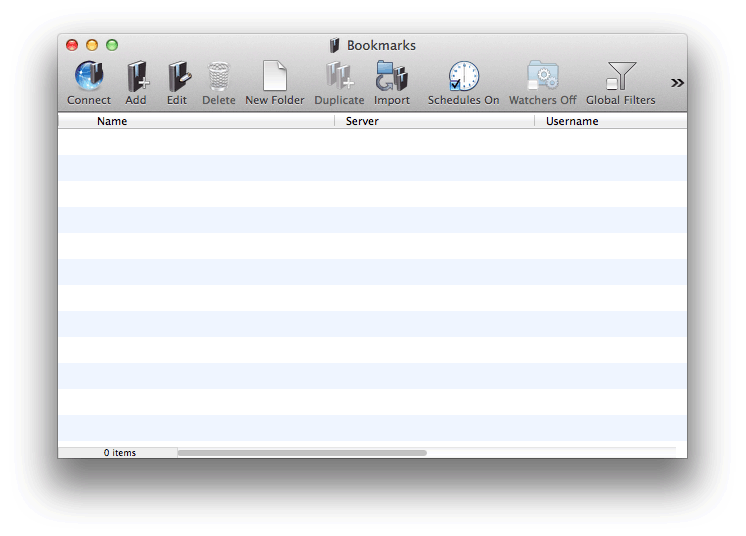Click the Edit bookmark icon
Image resolution: width=746 pixels, height=536 pixels.
177,77
